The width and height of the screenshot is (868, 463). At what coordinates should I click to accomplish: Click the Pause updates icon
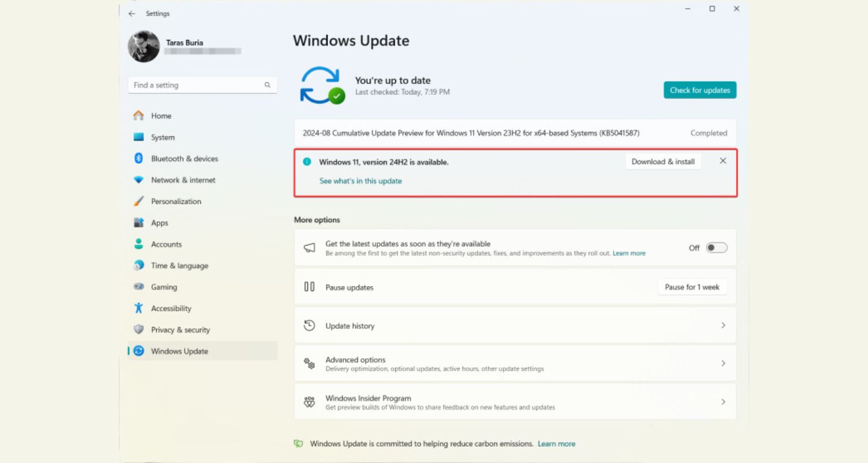pos(310,286)
